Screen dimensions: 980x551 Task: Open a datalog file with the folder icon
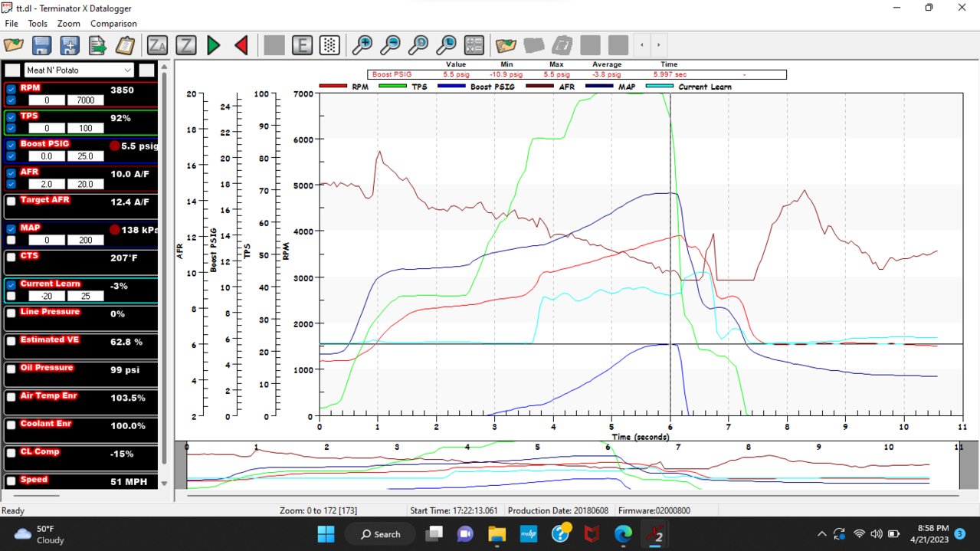(14, 45)
